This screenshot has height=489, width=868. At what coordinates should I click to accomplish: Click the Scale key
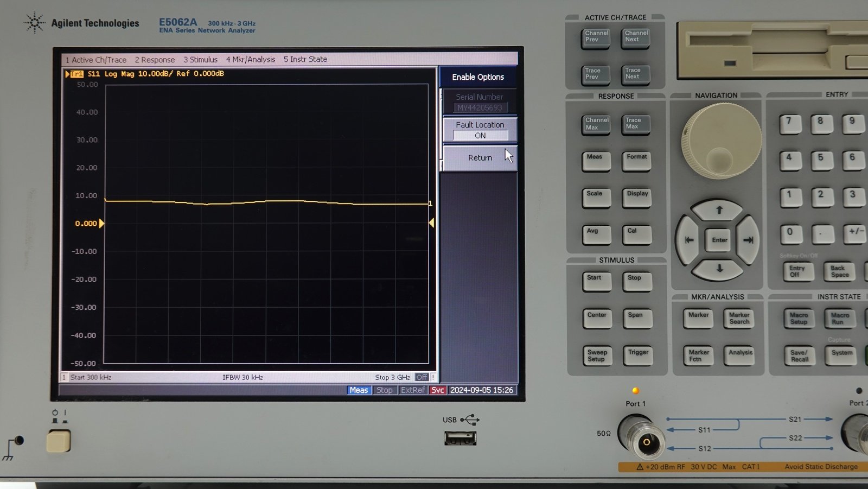tap(596, 199)
